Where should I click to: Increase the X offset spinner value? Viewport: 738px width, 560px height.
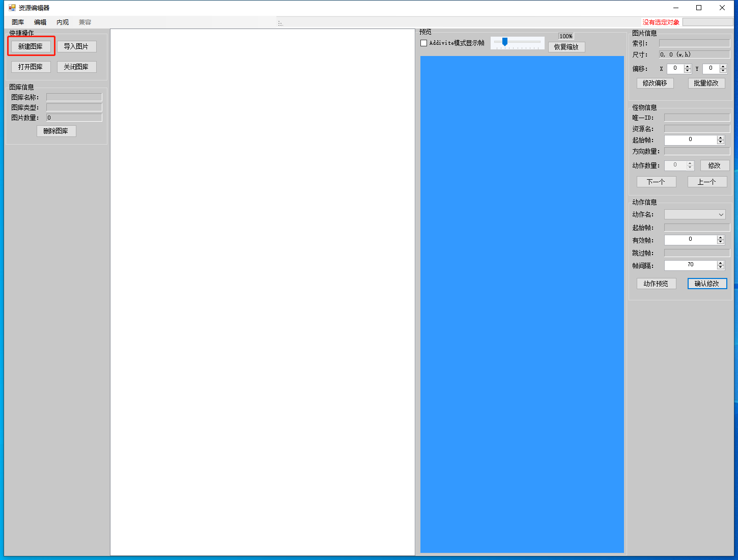point(688,66)
